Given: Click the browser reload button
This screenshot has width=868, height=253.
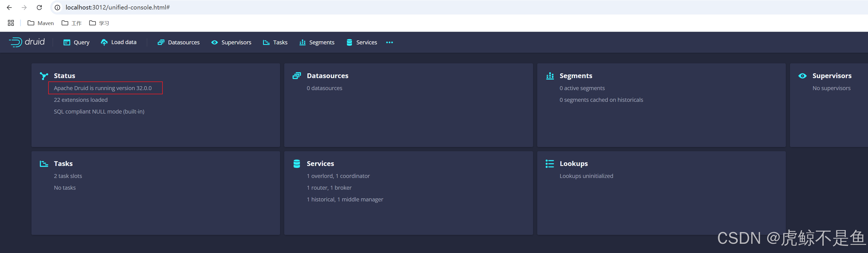Looking at the screenshot, I should click(x=39, y=8).
